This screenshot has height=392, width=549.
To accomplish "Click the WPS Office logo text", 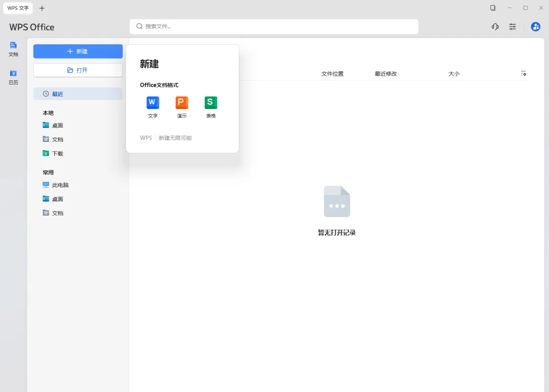I will point(32,27).
